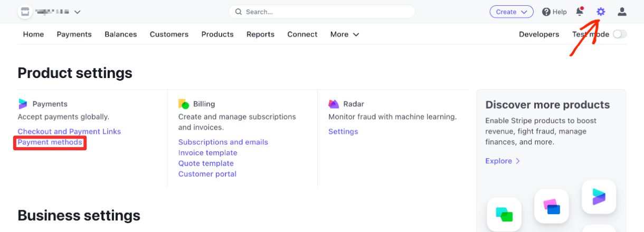This screenshot has width=644, height=232.
Task: Click the Explore link
Action: click(503, 161)
